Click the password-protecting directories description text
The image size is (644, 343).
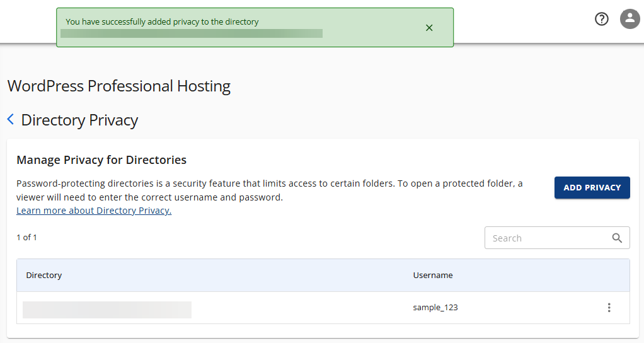coord(270,190)
